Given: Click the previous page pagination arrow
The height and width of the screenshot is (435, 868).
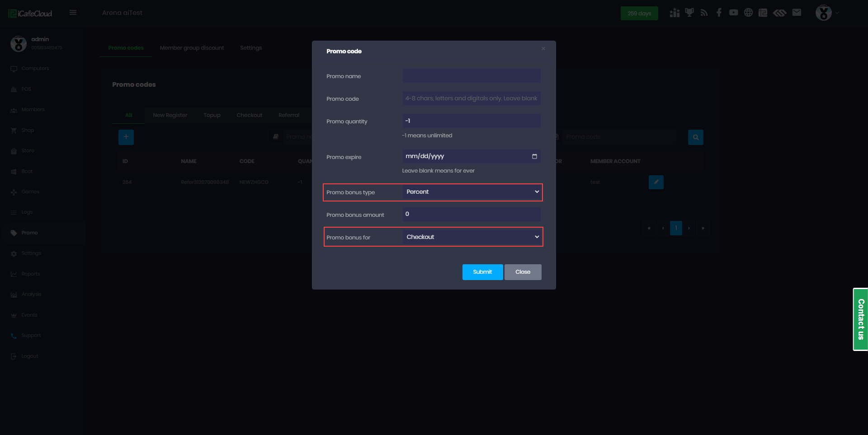Looking at the screenshot, I should (663, 228).
